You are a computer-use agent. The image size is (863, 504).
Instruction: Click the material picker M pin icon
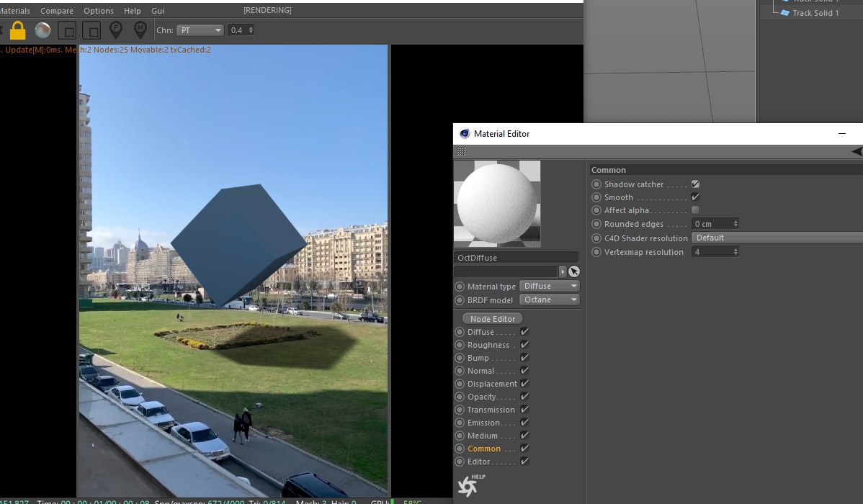point(140,30)
